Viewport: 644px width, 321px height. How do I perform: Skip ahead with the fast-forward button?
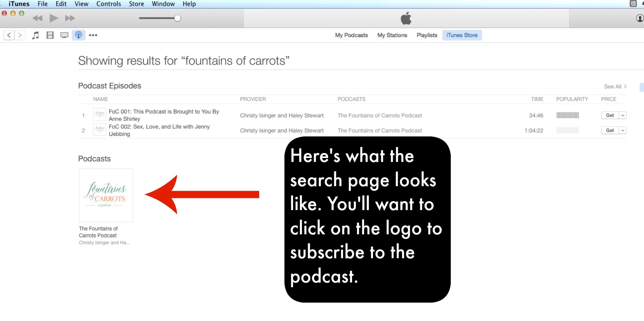(x=70, y=18)
